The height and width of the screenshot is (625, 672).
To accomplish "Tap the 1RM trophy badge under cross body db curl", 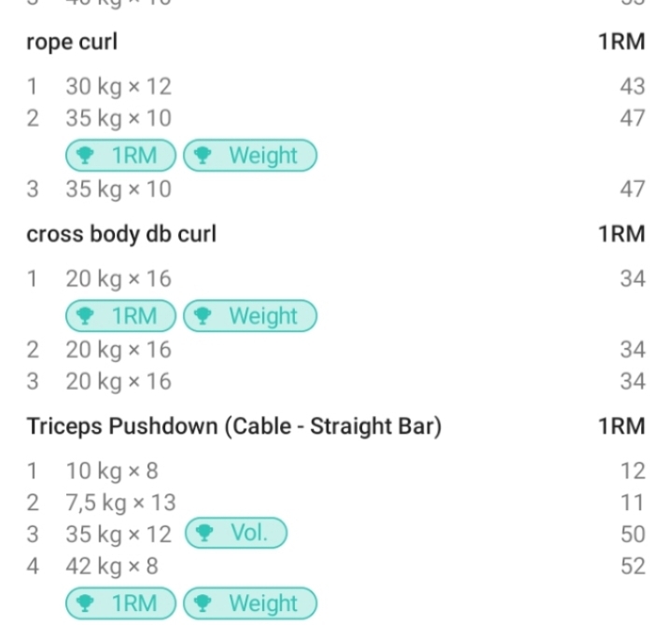I will coord(120,316).
